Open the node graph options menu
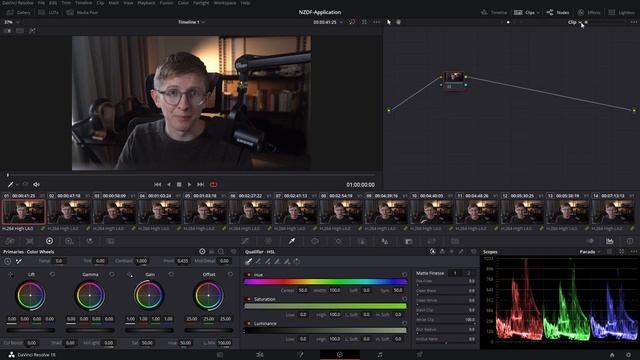640x360 pixels. 633,22
